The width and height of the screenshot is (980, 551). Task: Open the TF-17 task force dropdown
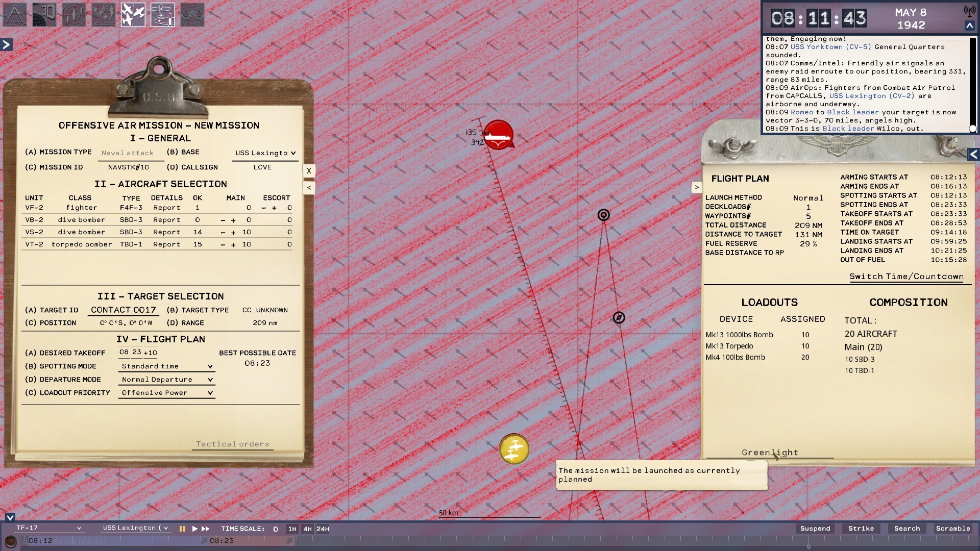pos(48,528)
